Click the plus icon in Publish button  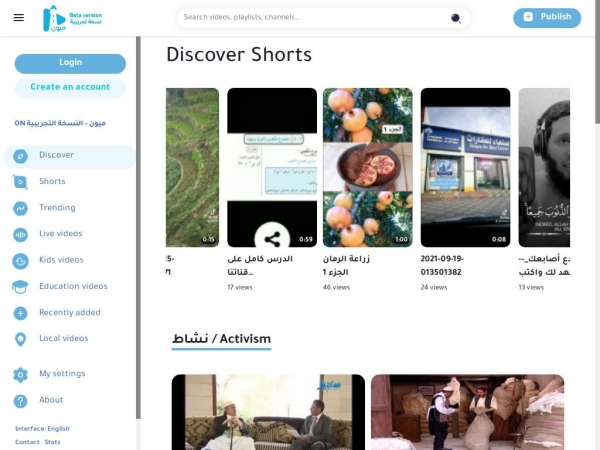click(x=528, y=17)
